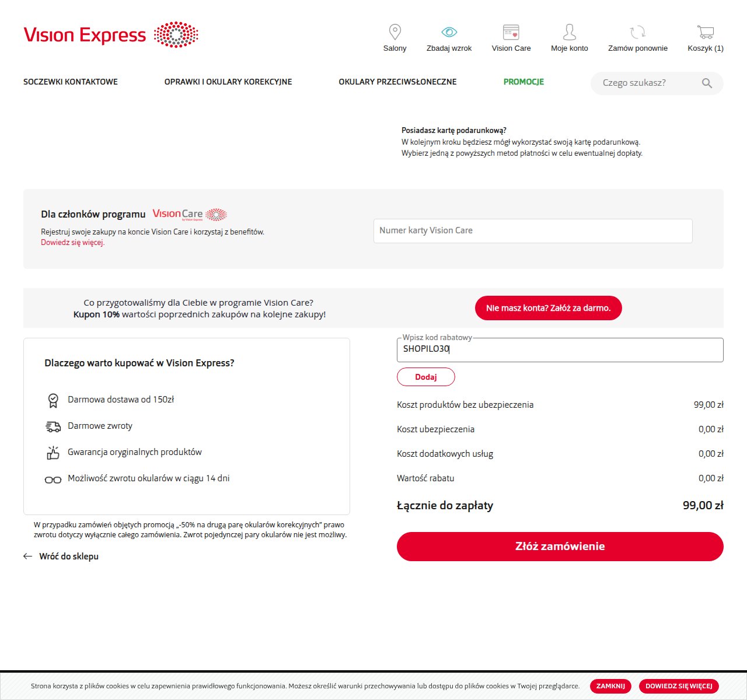
Task: Click the Wartość rabatu row label
Action: (x=425, y=478)
